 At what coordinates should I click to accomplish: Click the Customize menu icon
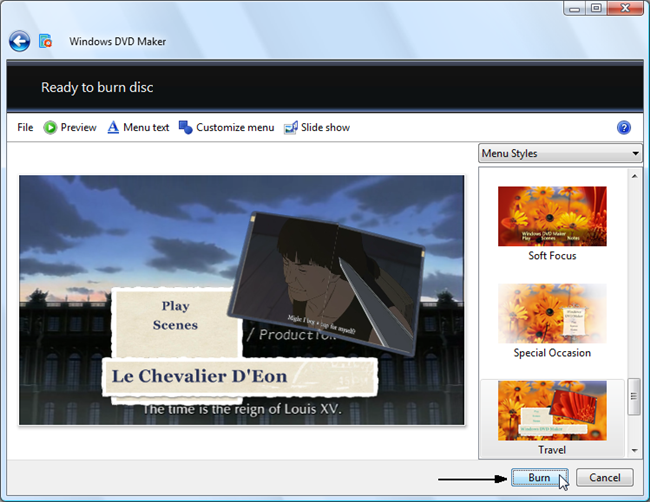pos(186,128)
